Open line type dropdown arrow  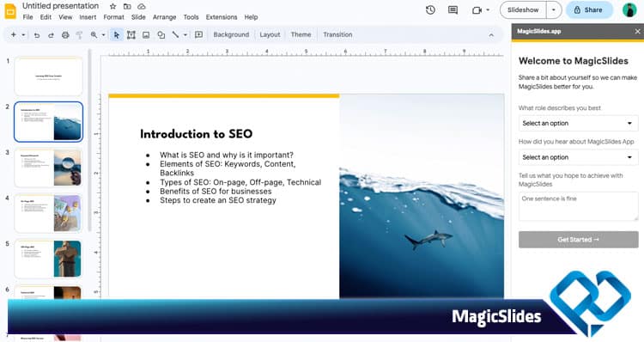(x=185, y=35)
